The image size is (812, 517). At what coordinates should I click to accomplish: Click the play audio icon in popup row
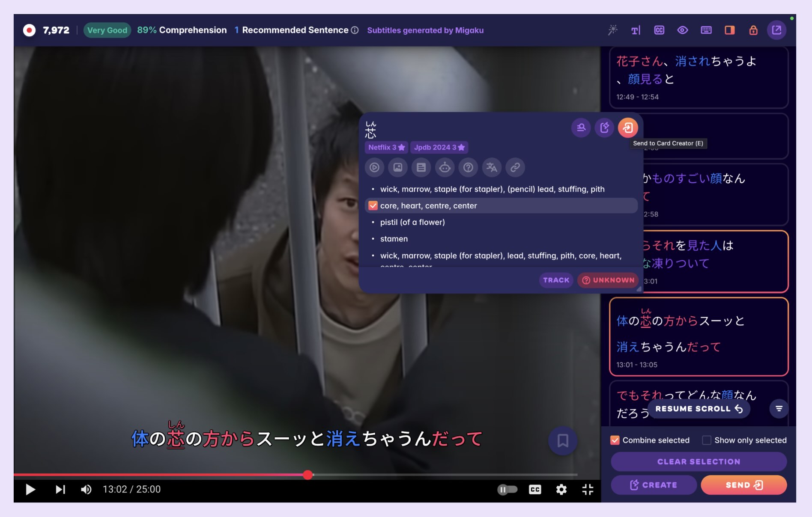click(x=374, y=167)
